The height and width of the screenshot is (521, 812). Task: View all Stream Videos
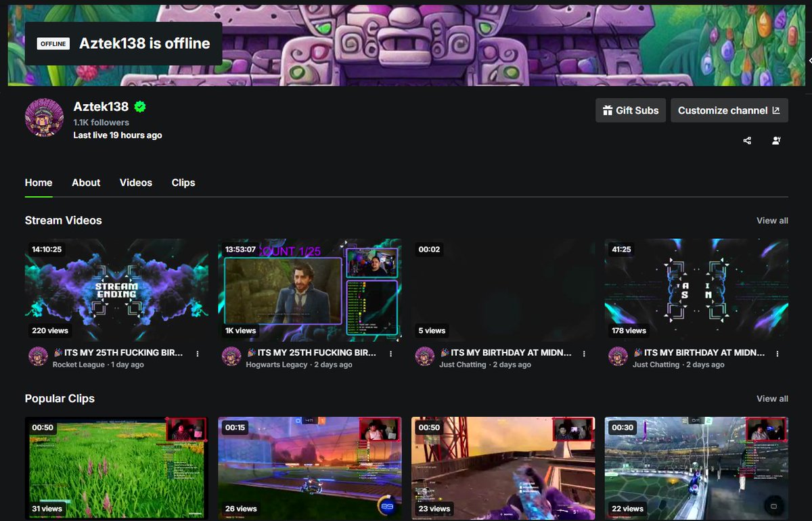(772, 221)
